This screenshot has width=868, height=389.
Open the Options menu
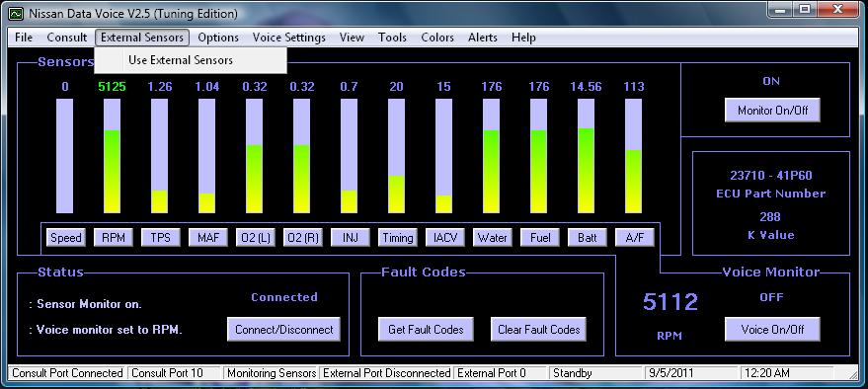coord(218,38)
